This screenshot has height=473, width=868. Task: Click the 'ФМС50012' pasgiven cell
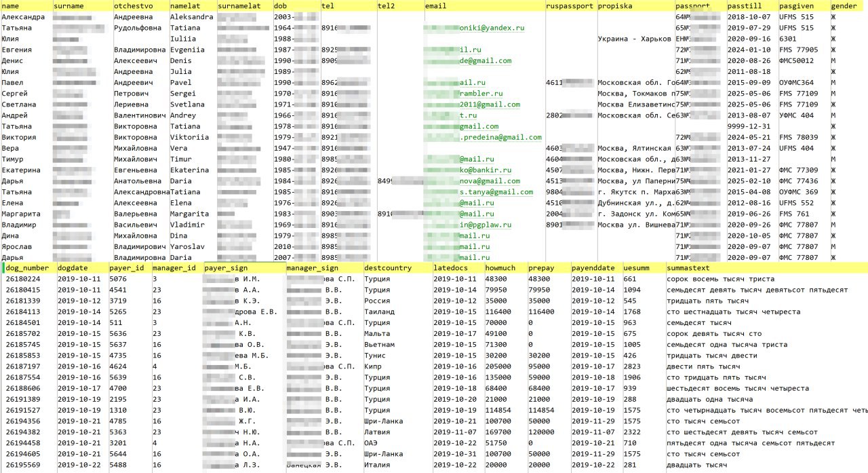797,60
